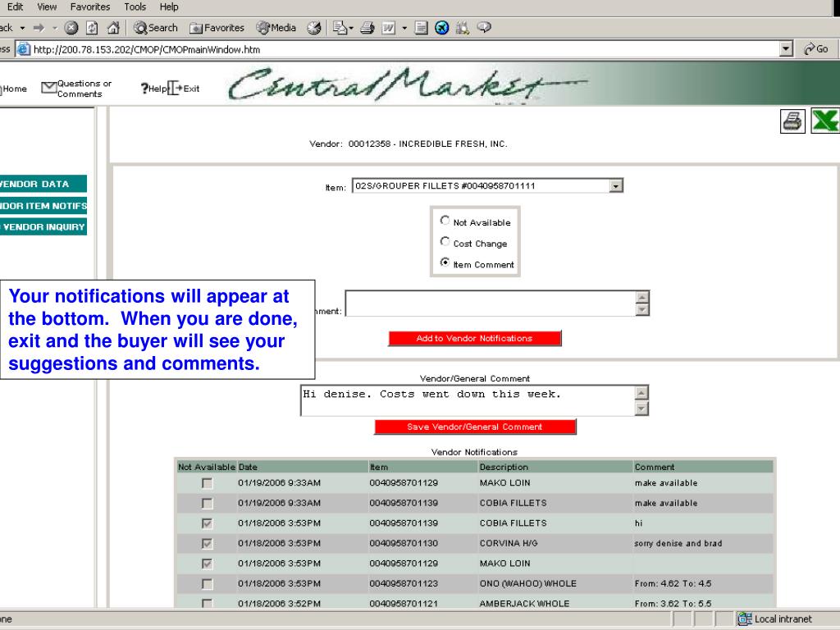Click the Local intranet zone icon
The image size is (840, 630).
coord(745,619)
